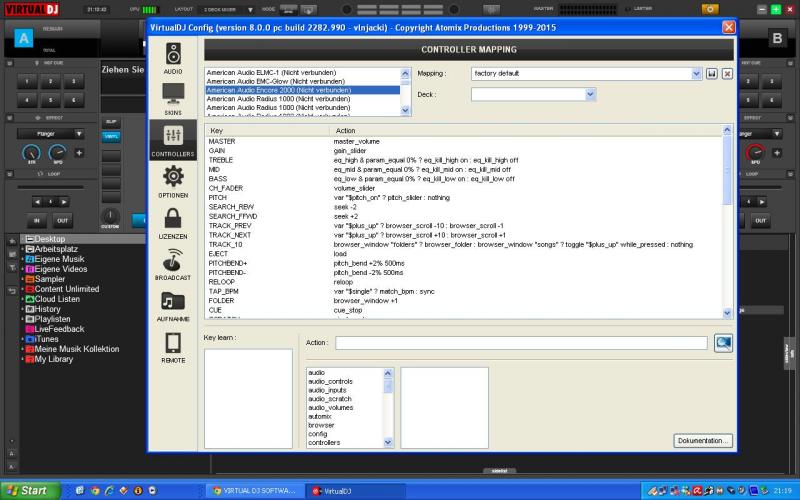Click loop double arrow on deck A
Screen dimensions: 800x500
point(64,202)
